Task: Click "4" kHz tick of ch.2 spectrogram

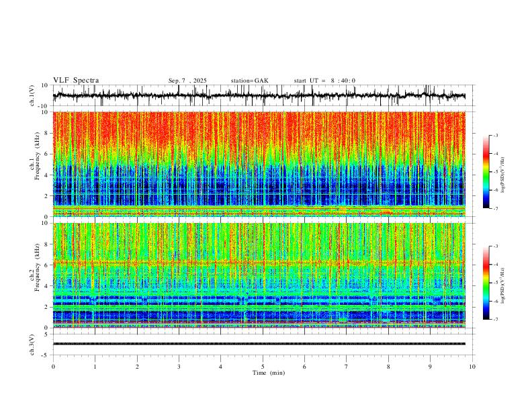Action: point(47,286)
